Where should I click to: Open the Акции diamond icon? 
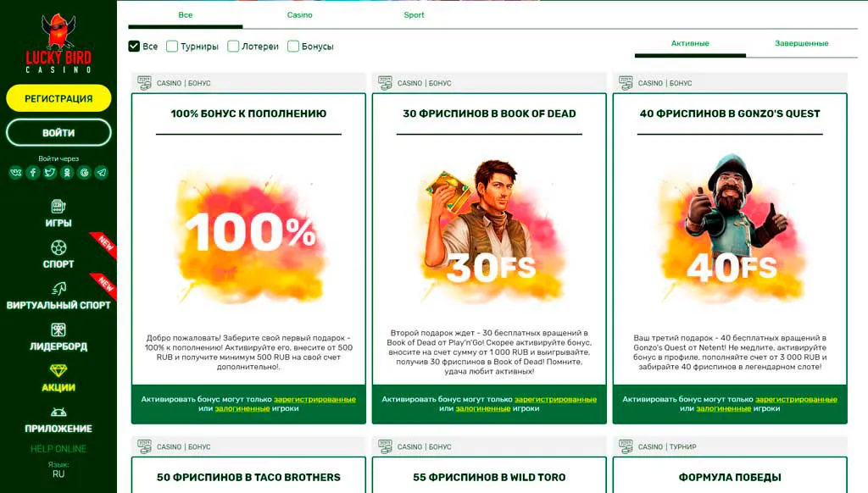click(x=58, y=371)
